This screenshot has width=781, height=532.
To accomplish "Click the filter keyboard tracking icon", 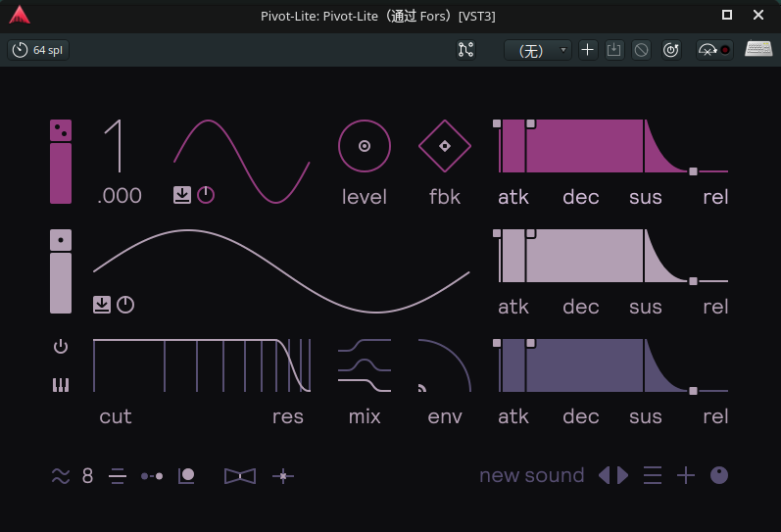I will 61,385.
